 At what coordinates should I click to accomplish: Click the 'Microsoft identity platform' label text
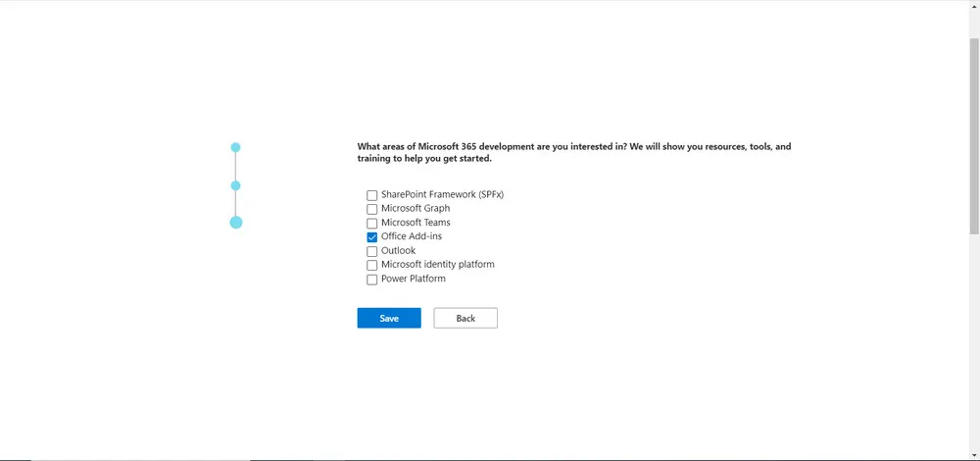[x=438, y=265]
